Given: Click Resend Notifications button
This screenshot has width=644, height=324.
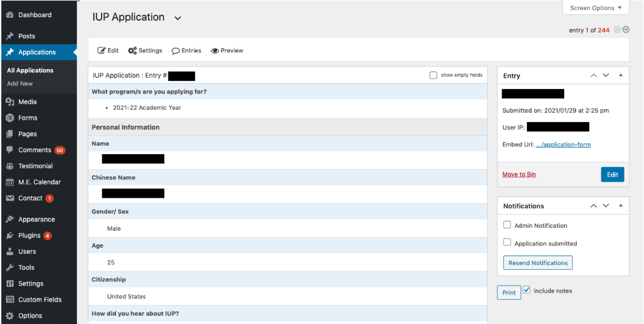Looking at the screenshot, I should click(538, 263).
